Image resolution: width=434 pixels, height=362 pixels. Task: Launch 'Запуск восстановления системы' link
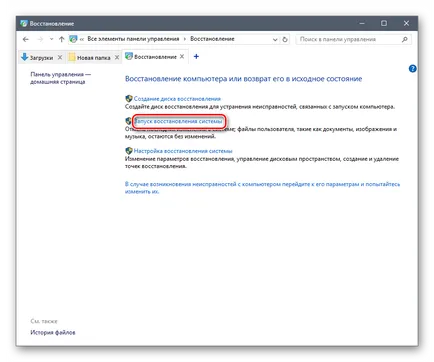tap(178, 121)
